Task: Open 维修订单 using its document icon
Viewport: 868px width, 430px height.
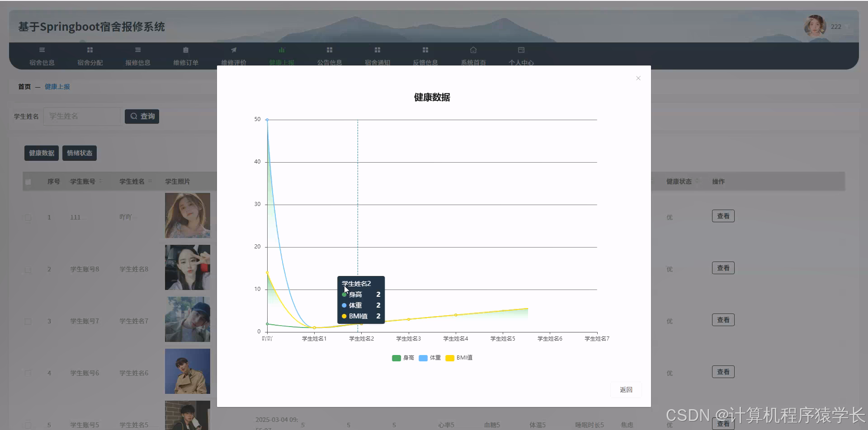Action: 185,50
